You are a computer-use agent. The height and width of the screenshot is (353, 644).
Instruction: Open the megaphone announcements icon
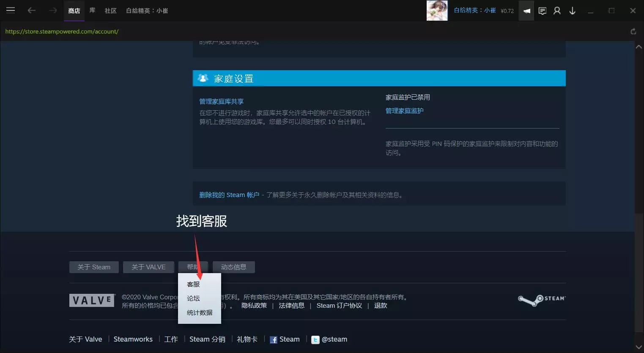pyautogui.click(x=526, y=11)
